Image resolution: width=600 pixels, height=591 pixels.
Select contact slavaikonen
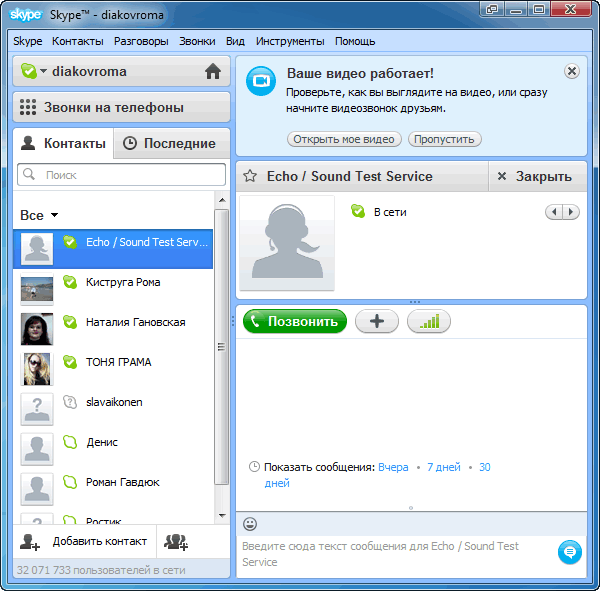pyautogui.click(x=113, y=409)
